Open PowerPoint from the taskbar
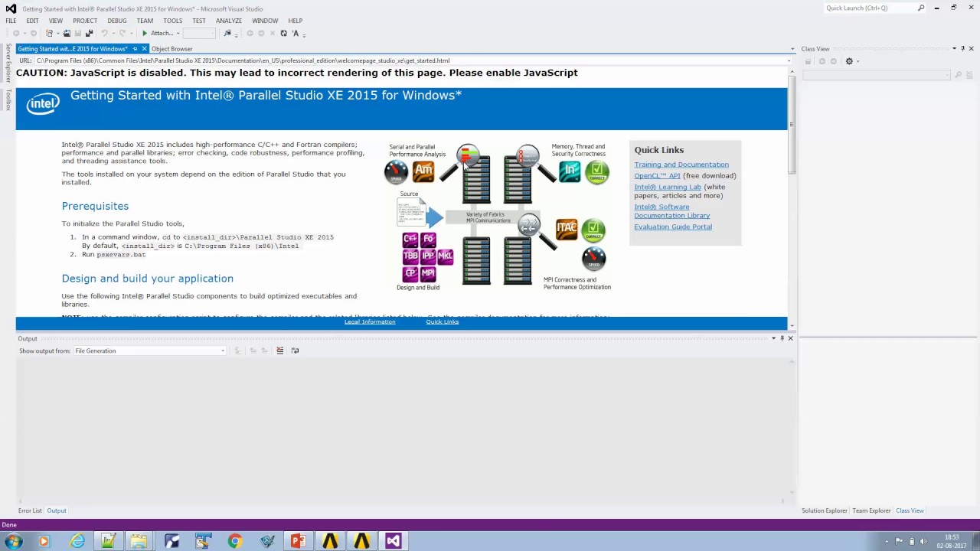 click(299, 541)
